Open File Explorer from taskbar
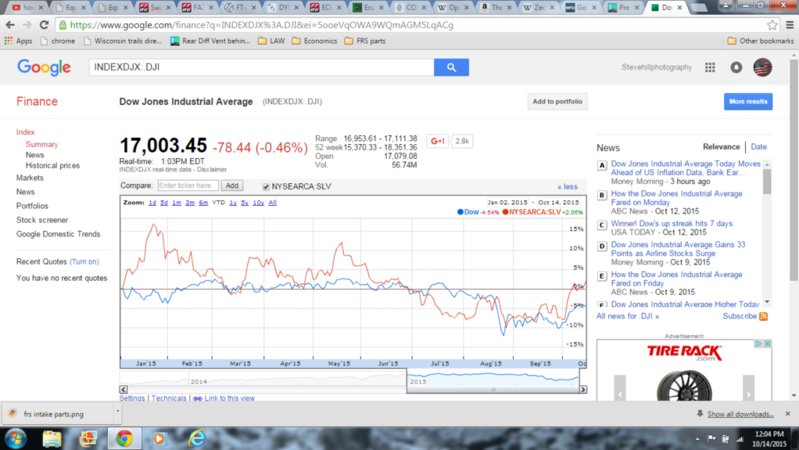Image resolution: width=799 pixels, height=450 pixels. click(x=51, y=438)
